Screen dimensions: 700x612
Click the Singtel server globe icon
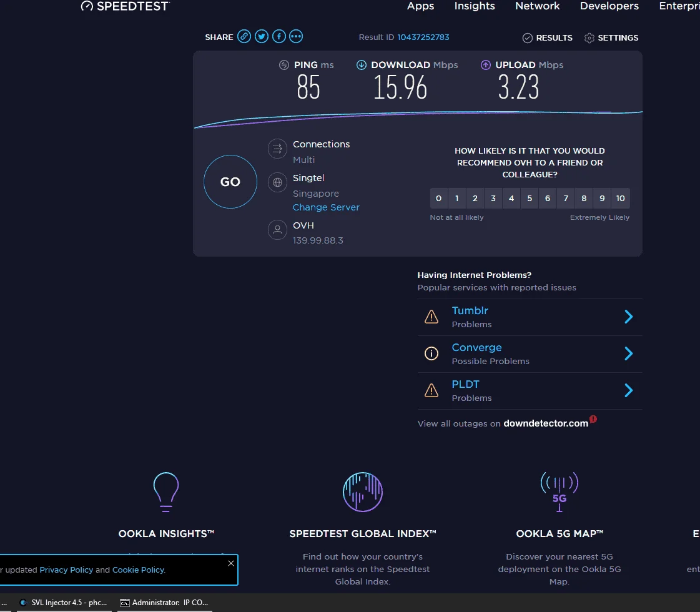pos(277,182)
